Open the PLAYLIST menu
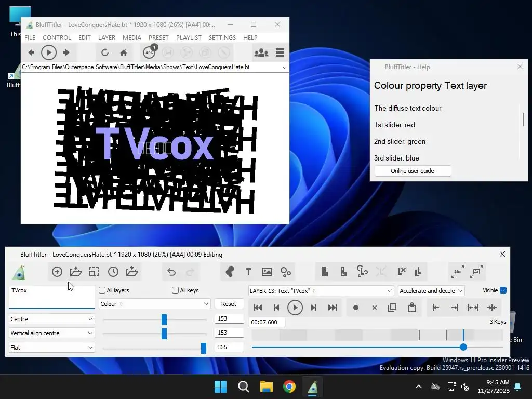The image size is (532, 399). click(189, 37)
